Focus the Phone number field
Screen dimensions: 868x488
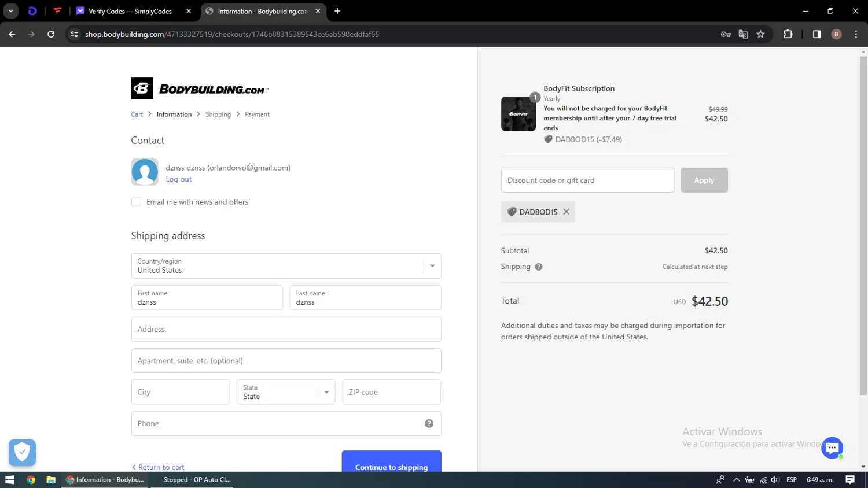286,423
